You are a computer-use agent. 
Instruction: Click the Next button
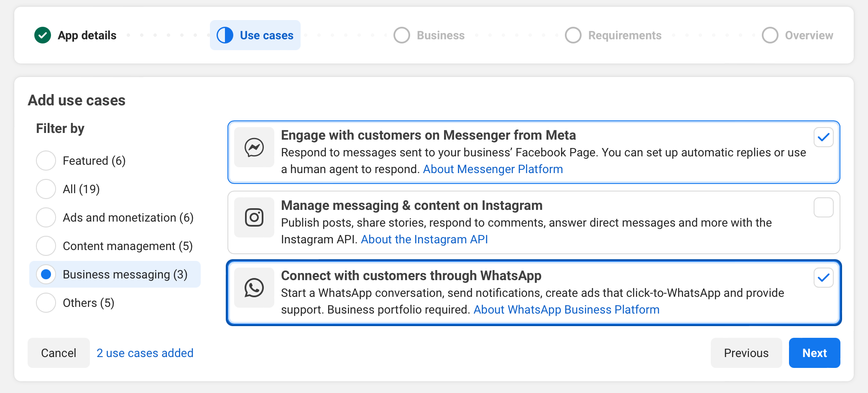(814, 353)
